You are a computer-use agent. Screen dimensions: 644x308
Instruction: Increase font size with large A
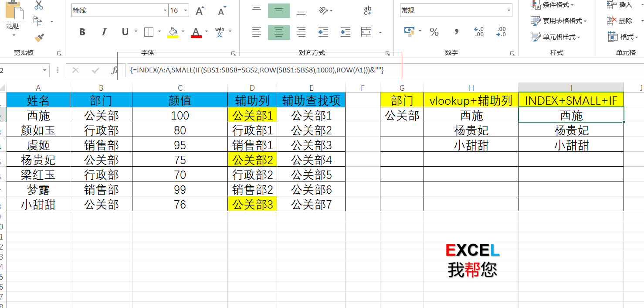(x=200, y=11)
